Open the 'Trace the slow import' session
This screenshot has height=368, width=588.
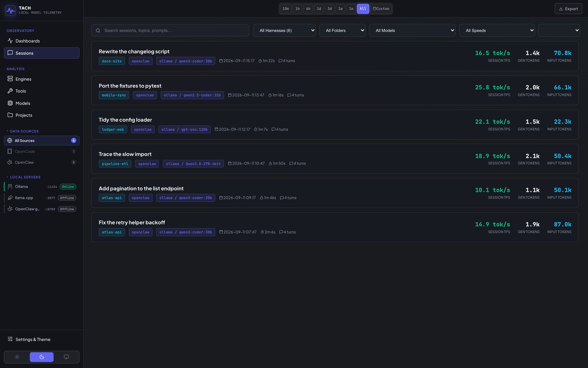(x=335, y=159)
